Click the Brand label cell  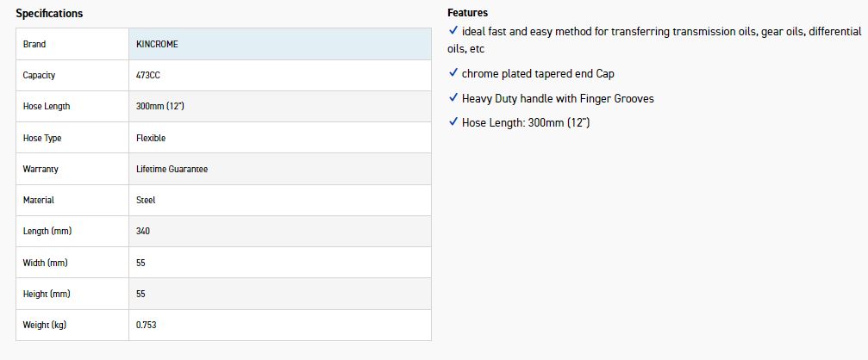click(x=34, y=44)
